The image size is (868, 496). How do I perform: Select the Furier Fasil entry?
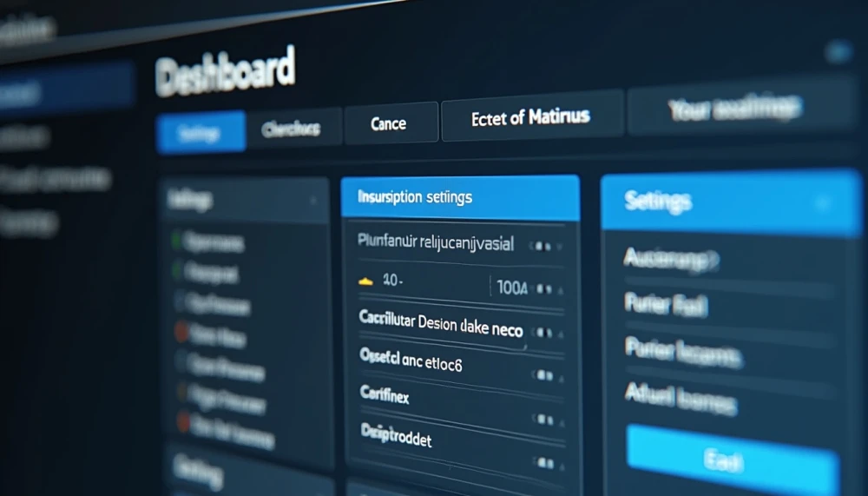click(666, 304)
